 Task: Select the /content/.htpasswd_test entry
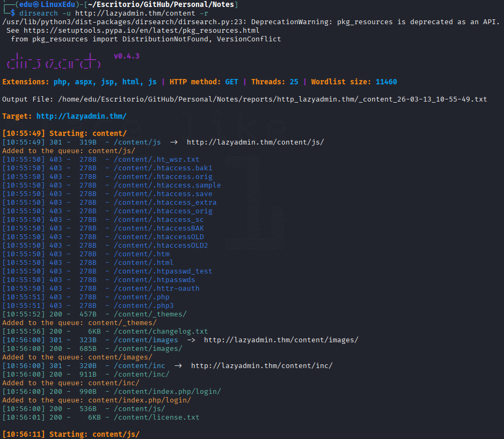163,271
